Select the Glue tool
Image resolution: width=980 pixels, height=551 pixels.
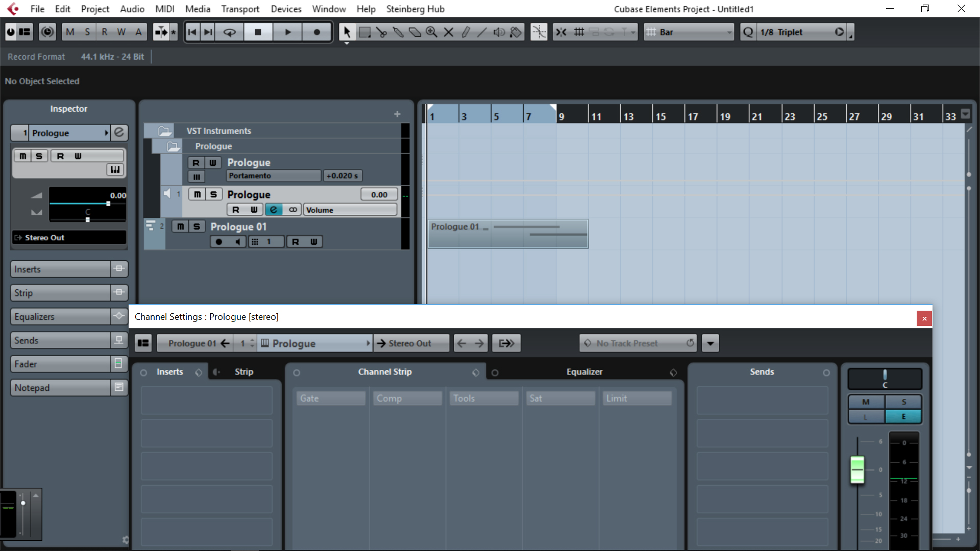pos(398,32)
